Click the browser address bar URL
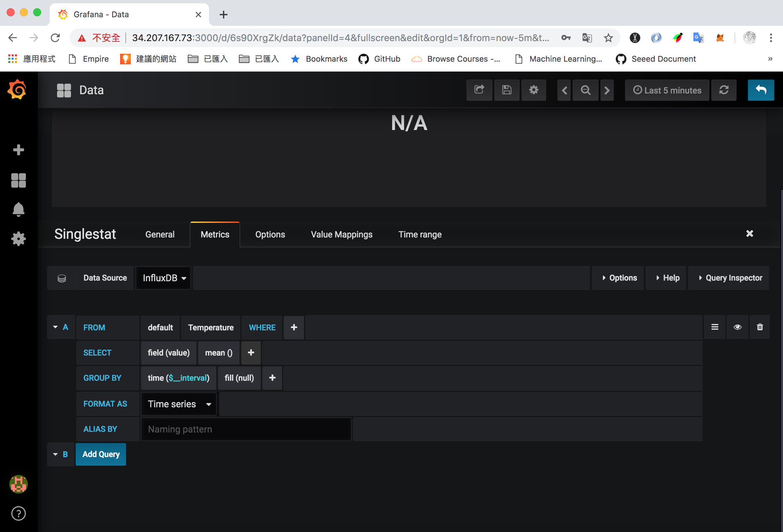This screenshot has height=532, width=783. [340, 38]
